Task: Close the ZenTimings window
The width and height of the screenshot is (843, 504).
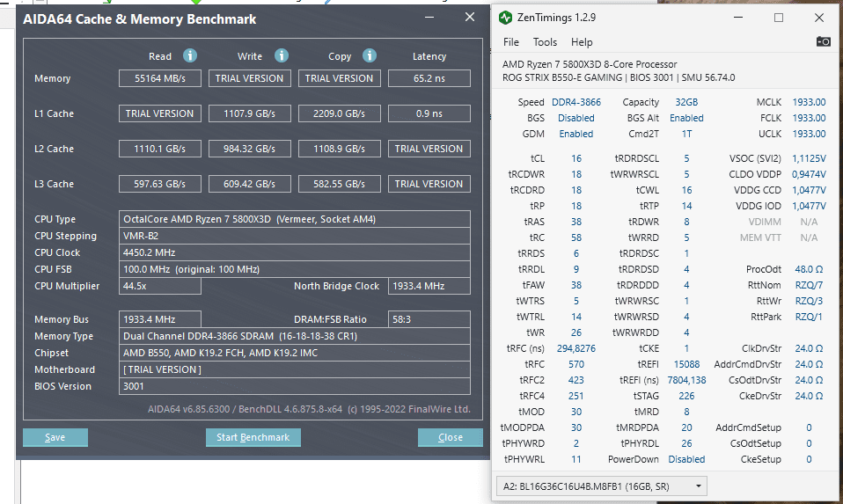Action: (x=819, y=18)
